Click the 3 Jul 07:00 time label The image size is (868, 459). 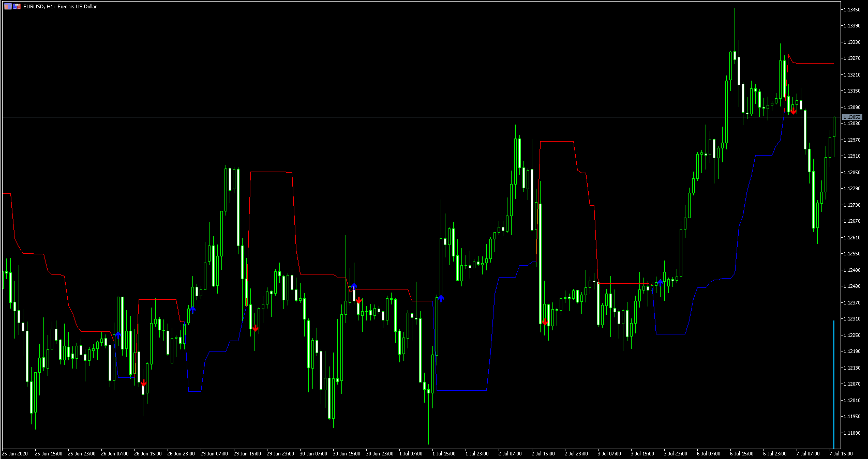click(609, 454)
